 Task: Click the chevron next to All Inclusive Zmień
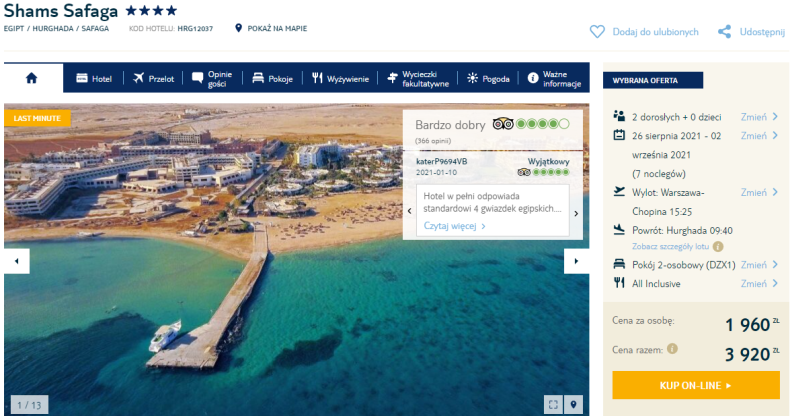click(775, 284)
